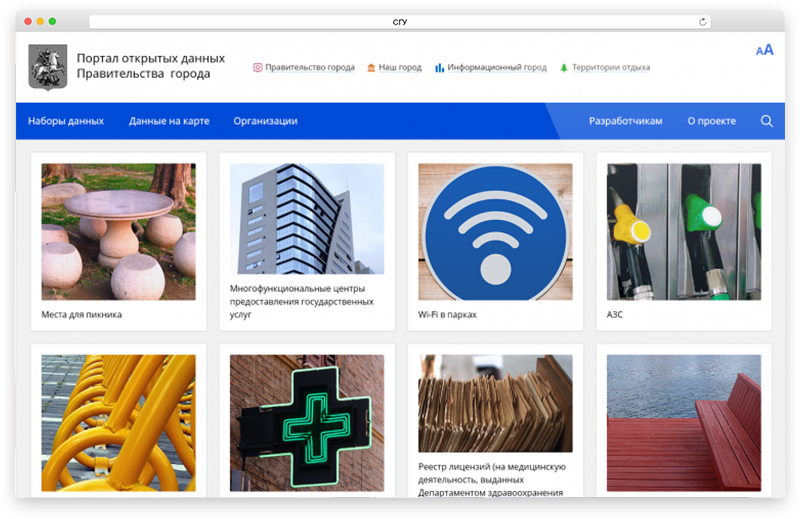Open the Наборы данных menu item

click(66, 121)
